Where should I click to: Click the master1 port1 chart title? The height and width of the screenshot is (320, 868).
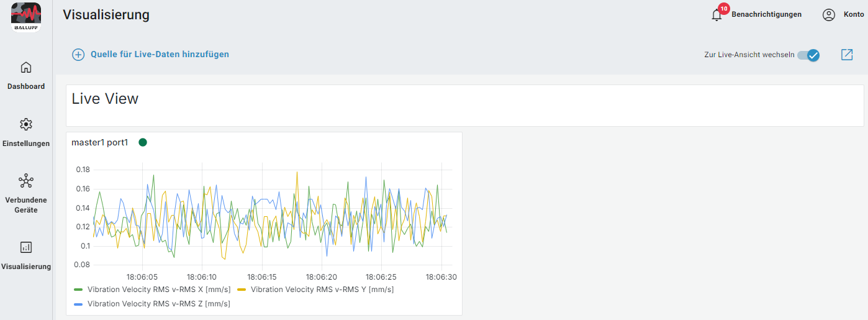click(x=99, y=142)
